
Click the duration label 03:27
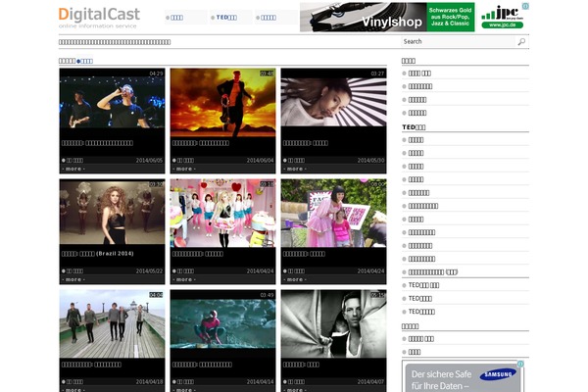[x=378, y=73]
